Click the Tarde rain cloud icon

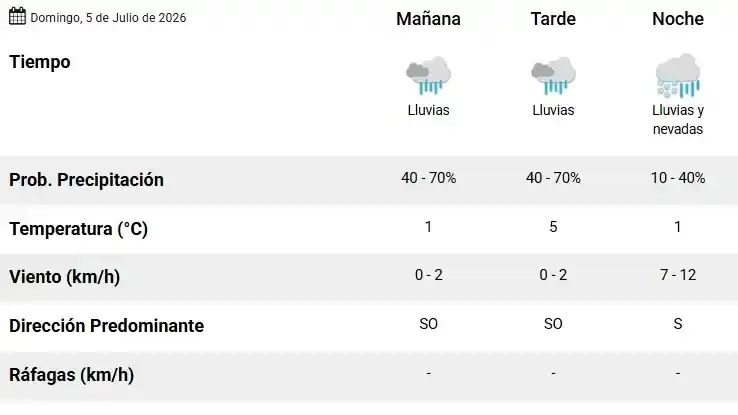coord(553,75)
